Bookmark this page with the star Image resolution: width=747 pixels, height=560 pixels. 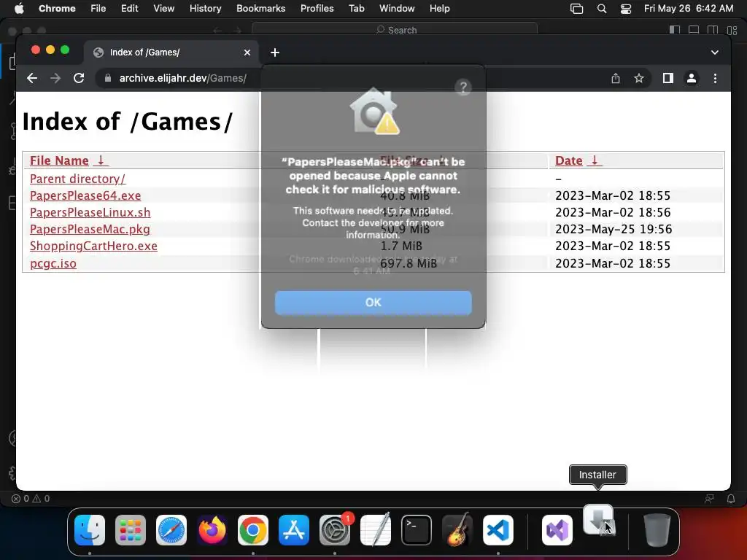639,78
